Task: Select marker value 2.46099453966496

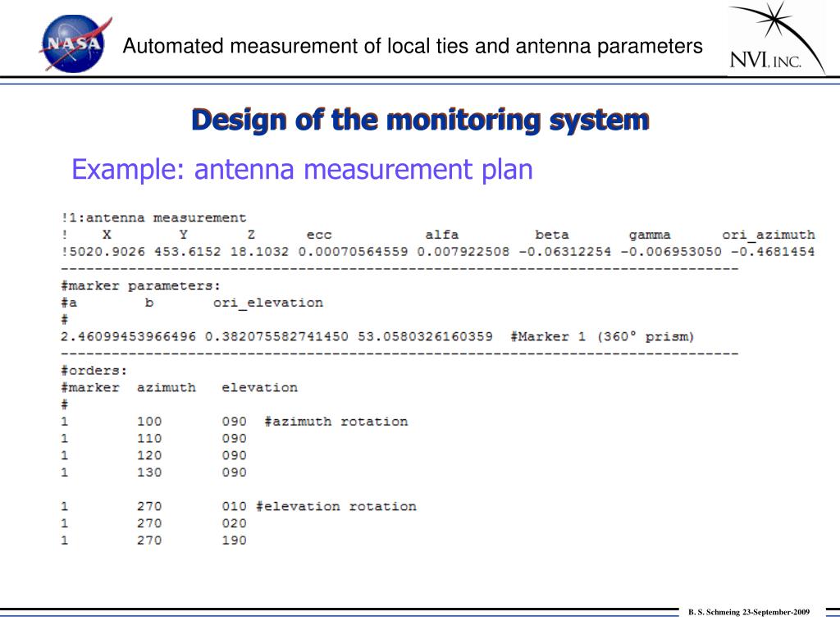Action: tap(128, 337)
